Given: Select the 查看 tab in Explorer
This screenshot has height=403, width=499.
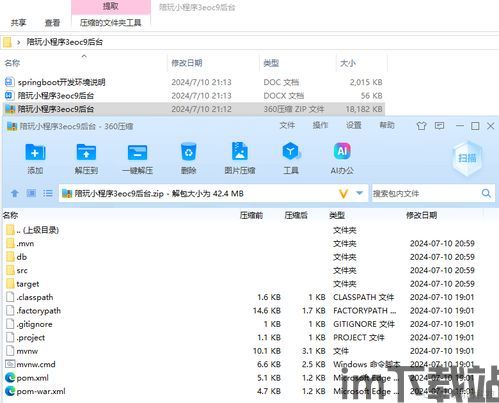Looking at the screenshot, I should 52,23.
